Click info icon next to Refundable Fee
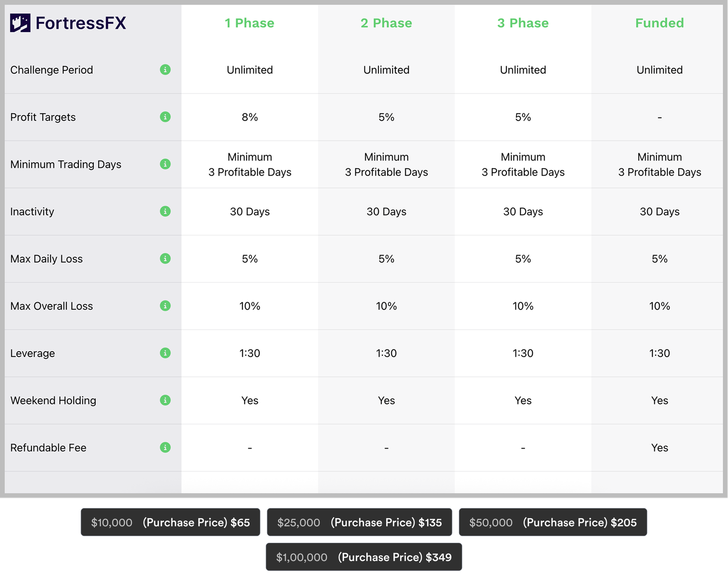Screen dimensions: 728x581 [165, 448]
